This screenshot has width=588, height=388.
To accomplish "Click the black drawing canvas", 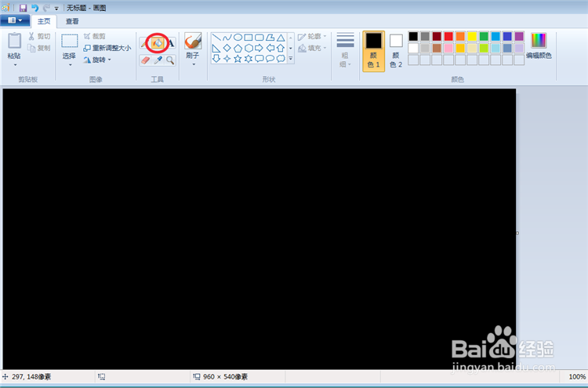I will 260,229.
